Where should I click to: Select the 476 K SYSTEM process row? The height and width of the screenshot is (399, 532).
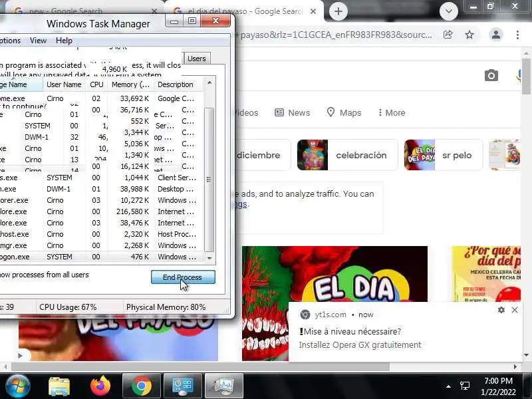tap(102, 257)
